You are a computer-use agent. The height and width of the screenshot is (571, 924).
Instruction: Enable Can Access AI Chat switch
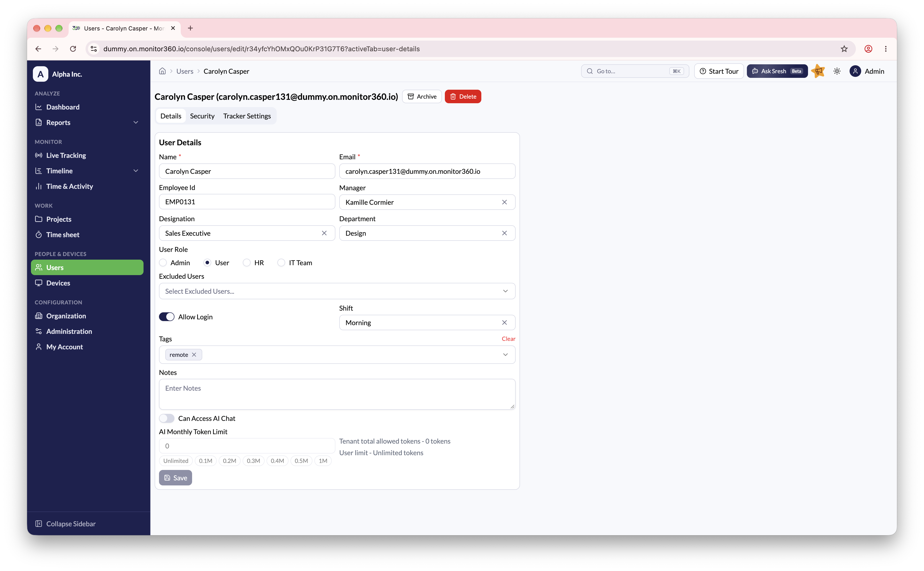click(166, 418)
